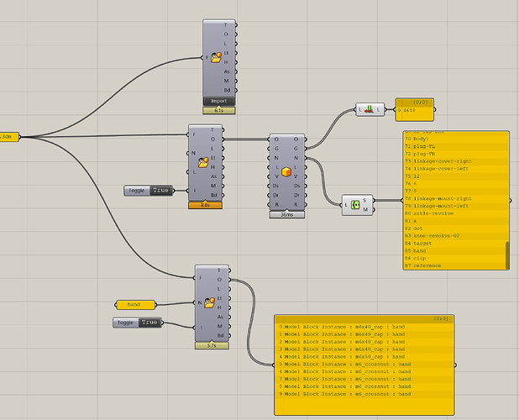Select the folder icon on the 8.8s import component
Viewport: 519px width, 420px height.
click(x=203, y=162)
